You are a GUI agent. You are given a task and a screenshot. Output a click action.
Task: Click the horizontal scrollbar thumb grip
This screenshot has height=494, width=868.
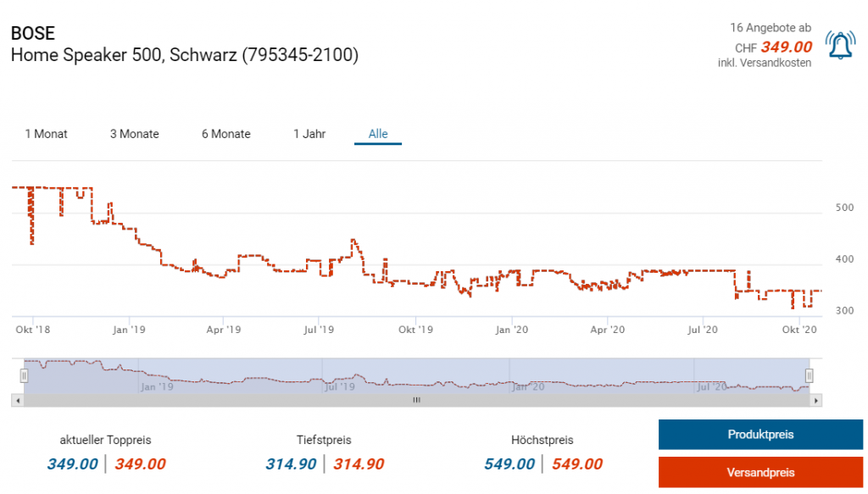[416, 400]
